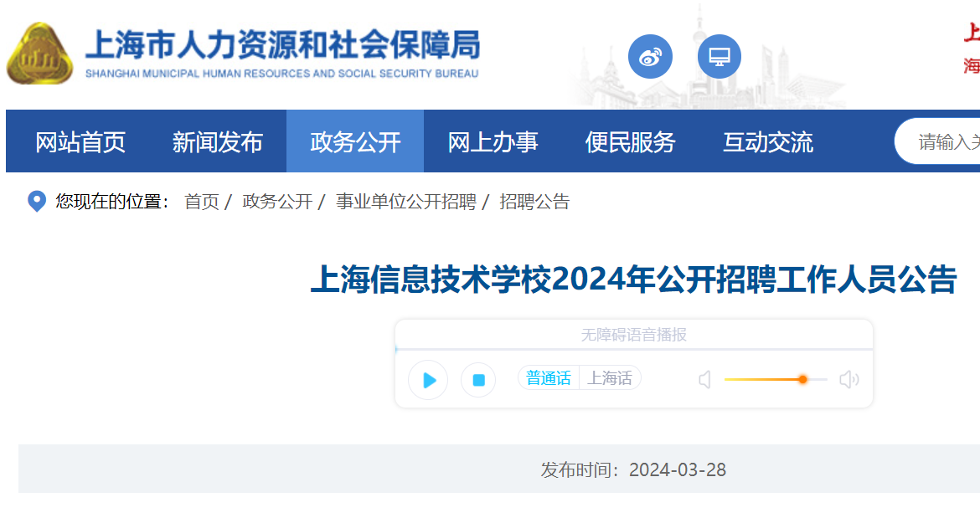The width and height of the screenshot is (980, 518).
Task: Click the computer monitor icon in header
Action: coord(720,57)
